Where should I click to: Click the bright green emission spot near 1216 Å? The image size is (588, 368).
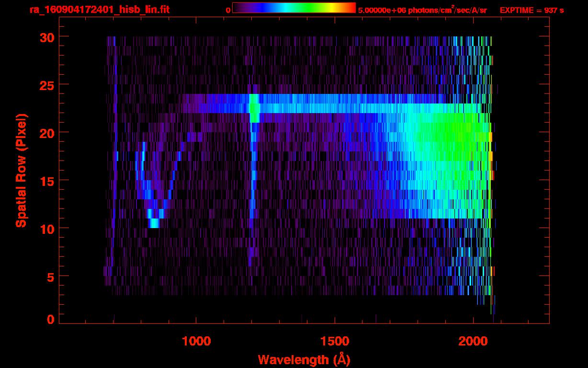(254, 108)
